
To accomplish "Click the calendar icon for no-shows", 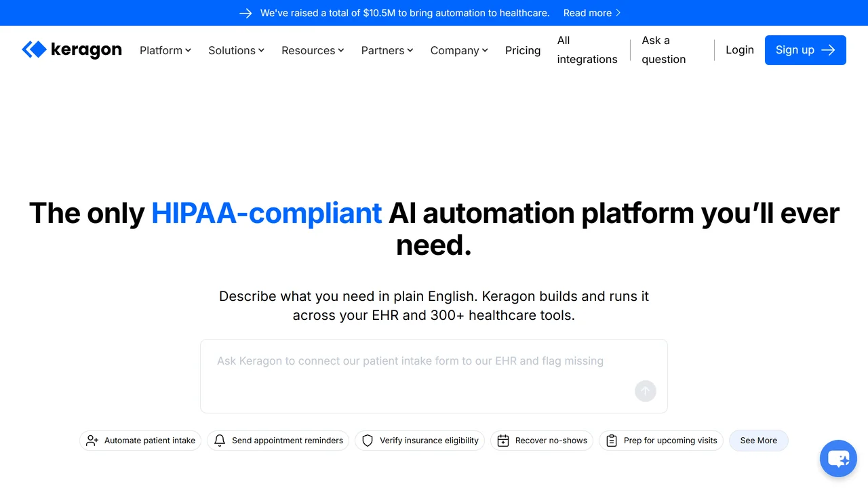I will tap(503, 441).
